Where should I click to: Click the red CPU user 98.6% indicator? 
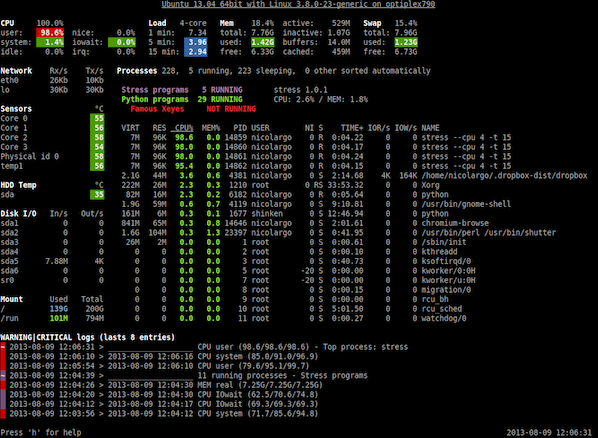(x=50, y=32)
